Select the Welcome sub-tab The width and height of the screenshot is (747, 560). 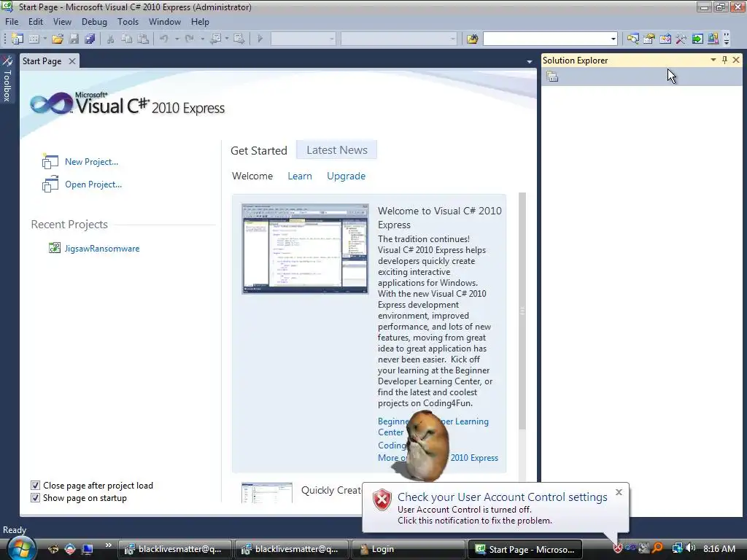point(252,176)
